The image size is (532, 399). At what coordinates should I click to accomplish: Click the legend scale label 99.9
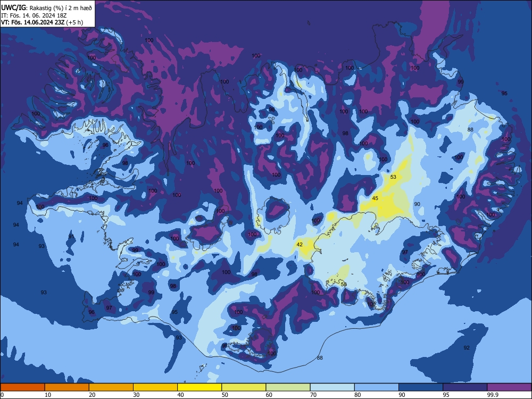point(493,395)
